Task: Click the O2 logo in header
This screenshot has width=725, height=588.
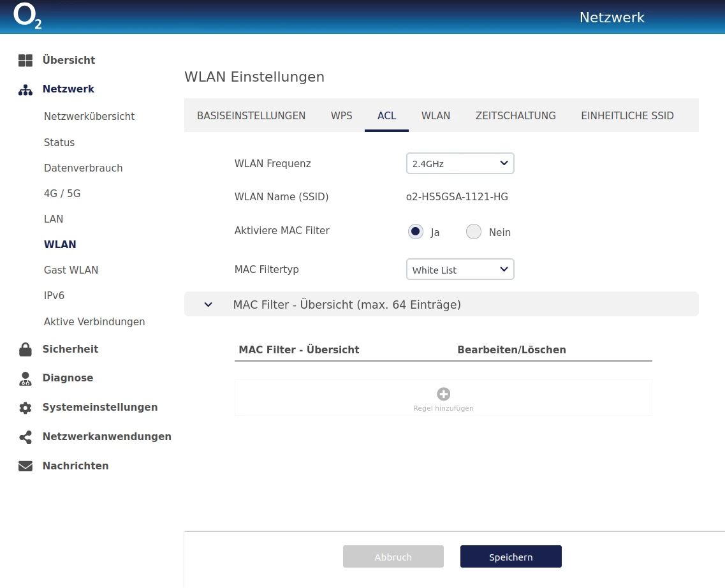Action: click(27, 17)
